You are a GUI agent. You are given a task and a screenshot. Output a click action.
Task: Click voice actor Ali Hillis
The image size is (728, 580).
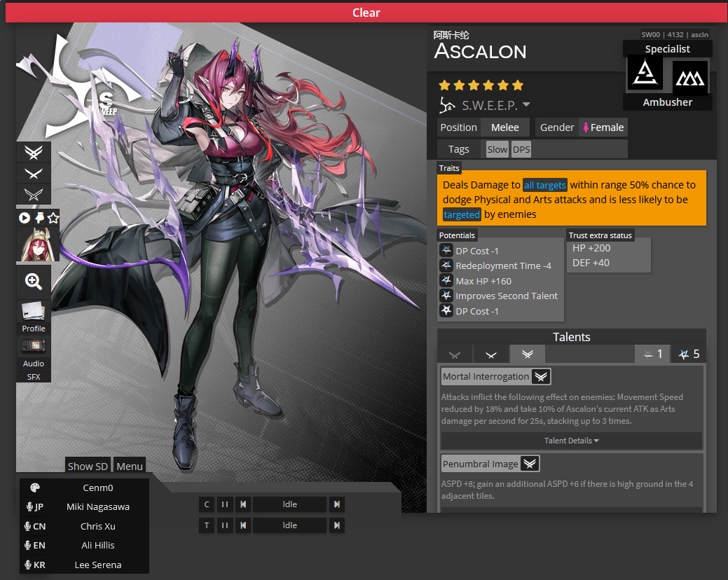point(98,545)
